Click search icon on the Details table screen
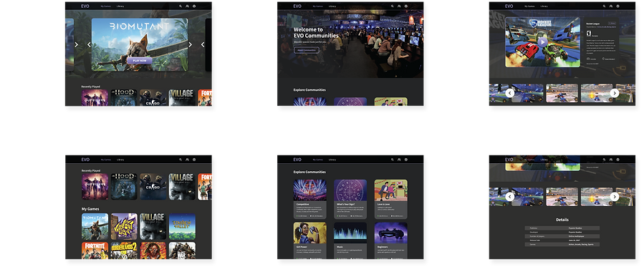 (604, 160)
